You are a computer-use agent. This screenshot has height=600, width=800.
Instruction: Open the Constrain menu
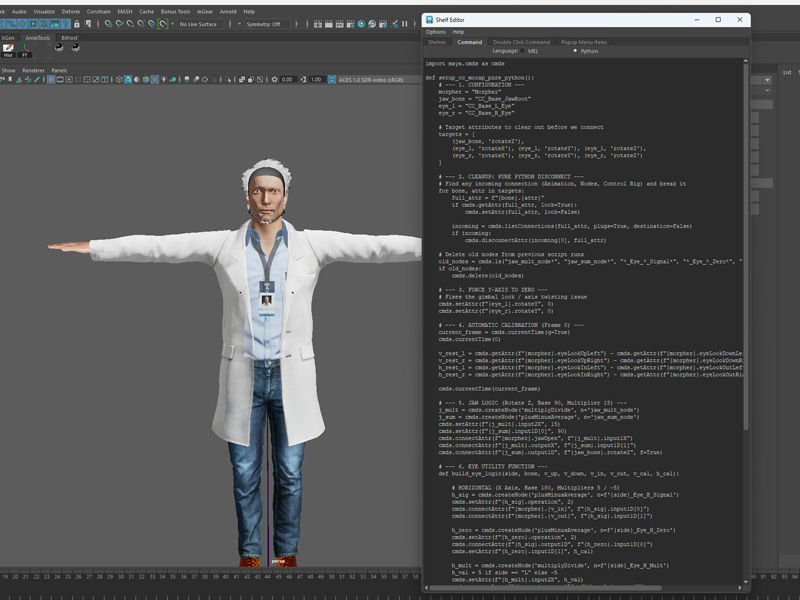click(x=98, y=11)
